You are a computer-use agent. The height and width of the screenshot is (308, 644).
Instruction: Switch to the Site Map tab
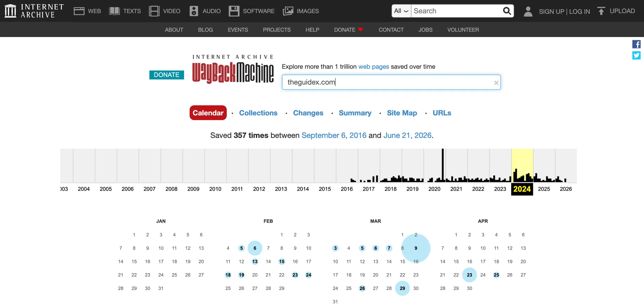click(402, 113)
